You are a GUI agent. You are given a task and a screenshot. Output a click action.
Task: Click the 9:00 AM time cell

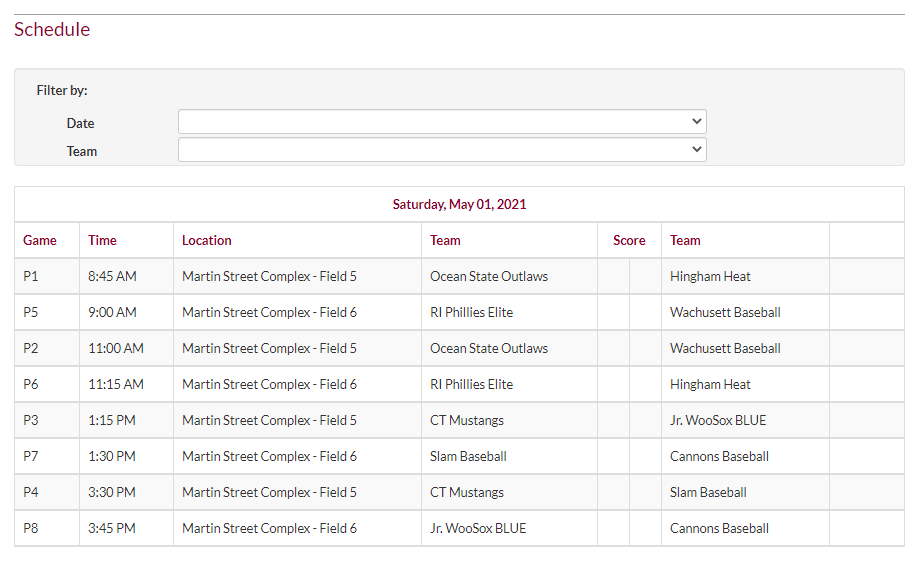112,312
